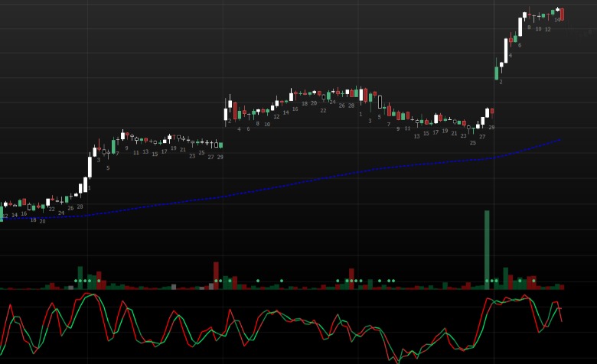Select the gray volume bar near day 19
The image size is (597, 364).
pyautogui.click(x=174, y=287)
